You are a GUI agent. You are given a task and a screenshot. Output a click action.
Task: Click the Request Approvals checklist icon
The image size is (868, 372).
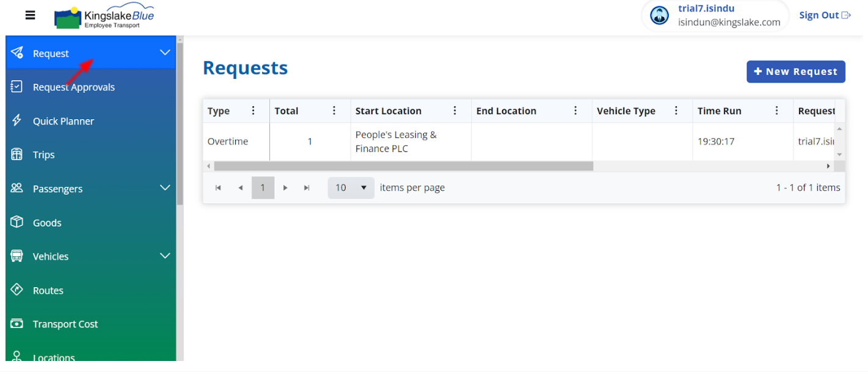click(x=17, y=87)
